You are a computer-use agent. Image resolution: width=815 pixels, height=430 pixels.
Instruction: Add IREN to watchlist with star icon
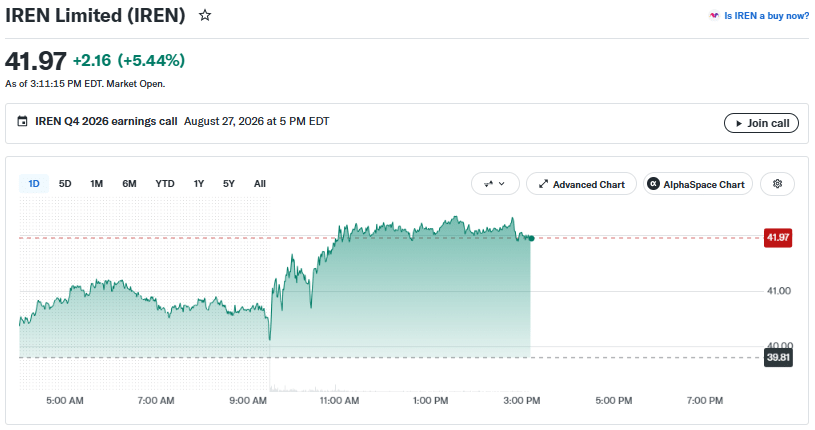coord(205,16)
